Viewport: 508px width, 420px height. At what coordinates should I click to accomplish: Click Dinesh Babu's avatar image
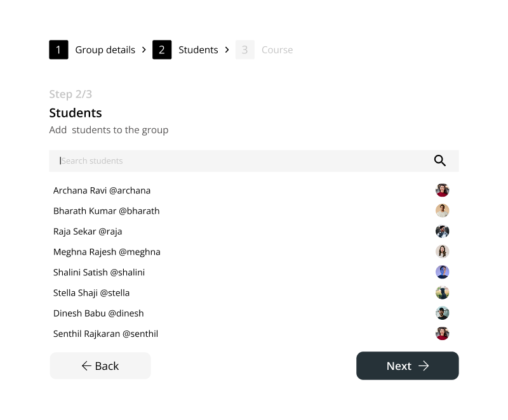[x=443, y=313]
